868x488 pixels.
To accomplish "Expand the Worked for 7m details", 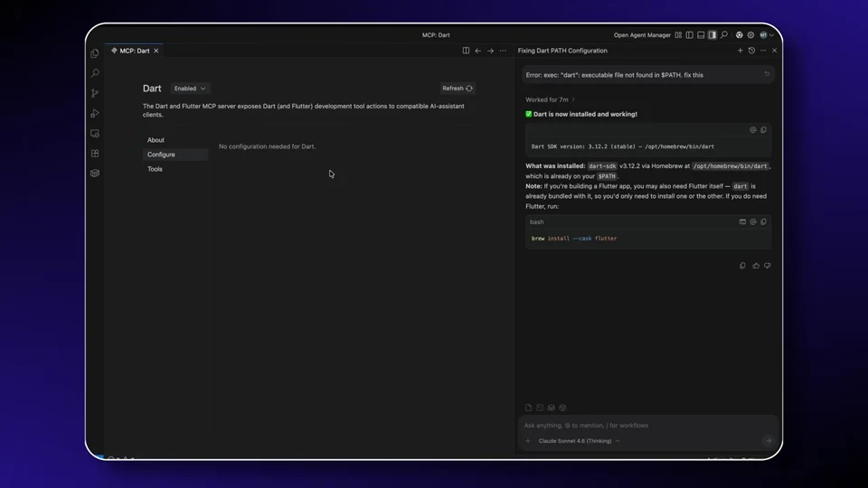I will coord(551,99).
